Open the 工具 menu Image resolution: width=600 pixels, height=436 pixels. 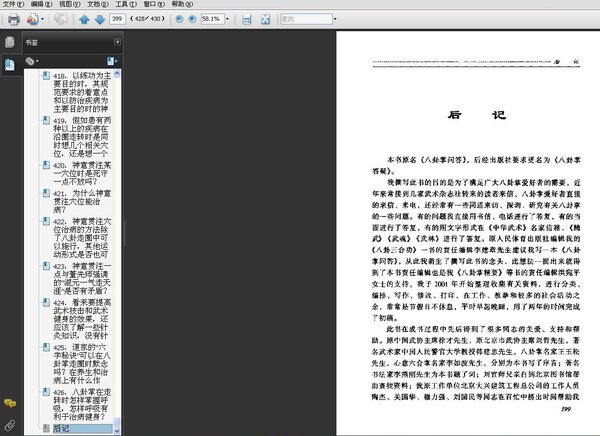coord(126,4)
